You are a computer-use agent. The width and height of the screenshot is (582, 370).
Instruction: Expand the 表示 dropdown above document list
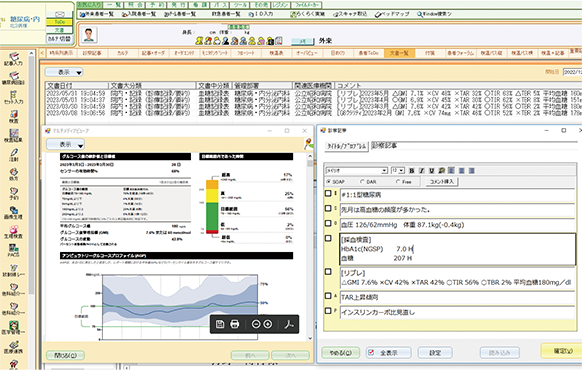pyautogui.click(x=64, y=72)
